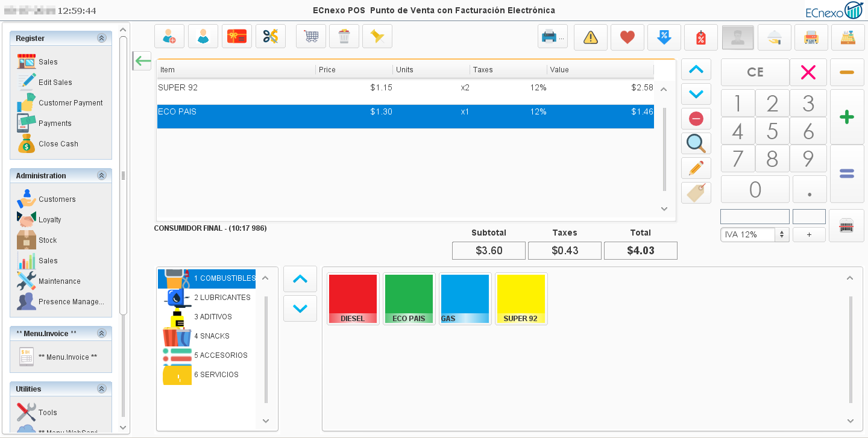
Task: Open Stock menu item
Action: pyautogui.click(x=37, y=240)
